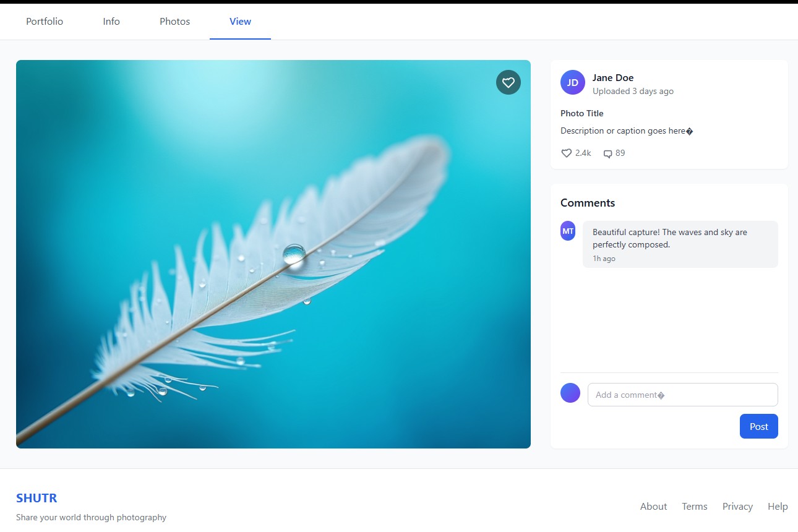The image size is (798, 532).
Task: Select the View tab
Action: [240, 22]
